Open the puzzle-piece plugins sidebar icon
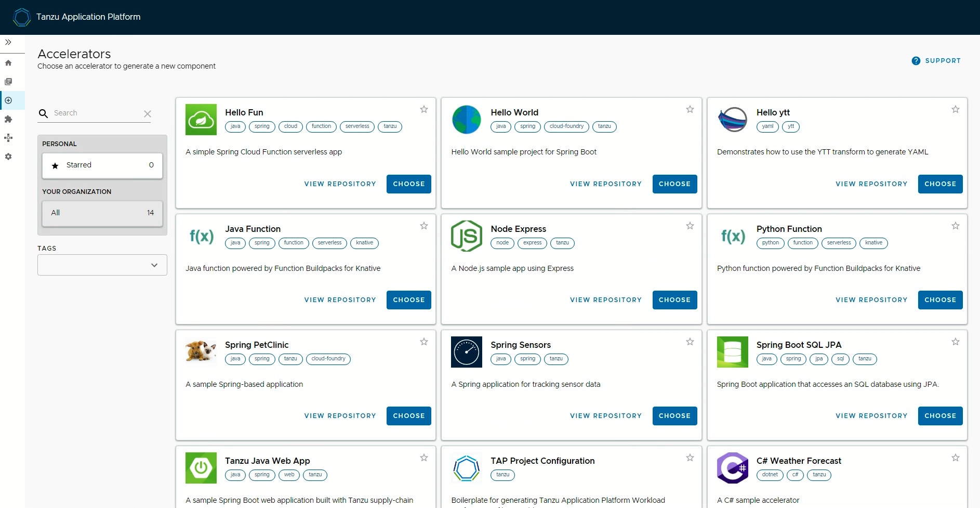Viewport: 980px width, 508px height. click(x=8, y=119)
